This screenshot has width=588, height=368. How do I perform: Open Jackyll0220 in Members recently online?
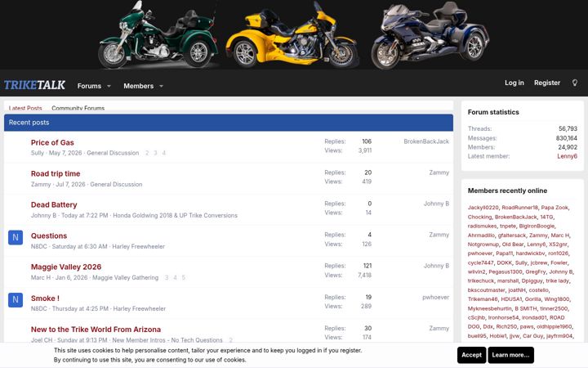[483, 207]
